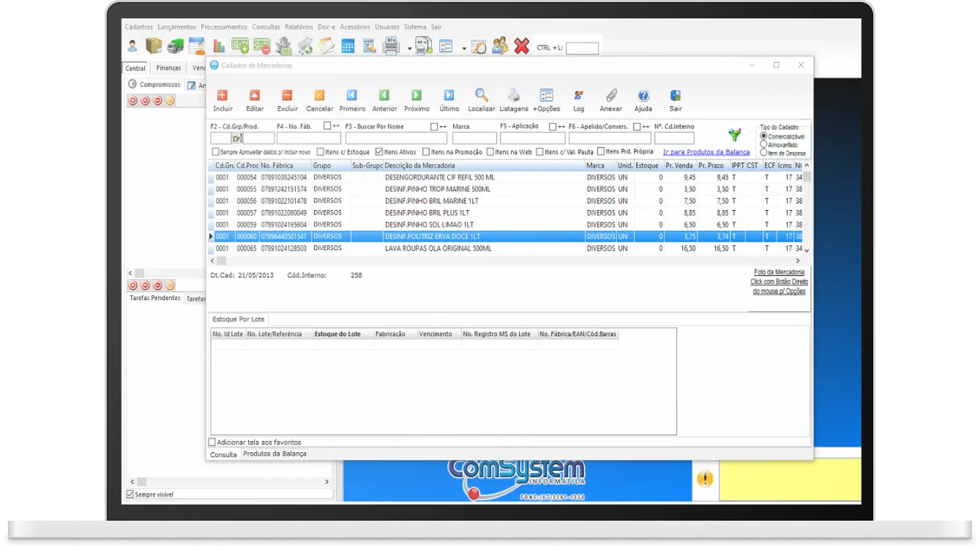Open Listagens printer icon
Image resolution: width=980 pixels, height=547 pixels.
[x=514, y=95]
